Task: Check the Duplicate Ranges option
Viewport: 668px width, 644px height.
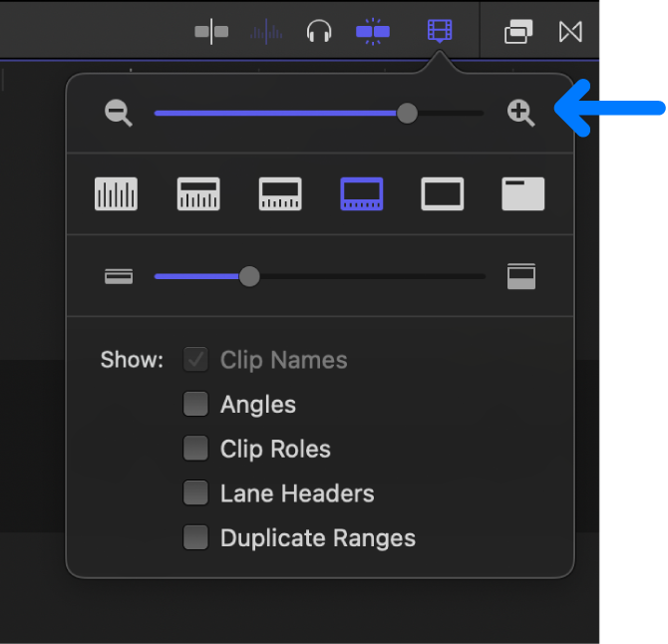Action: 195,538
